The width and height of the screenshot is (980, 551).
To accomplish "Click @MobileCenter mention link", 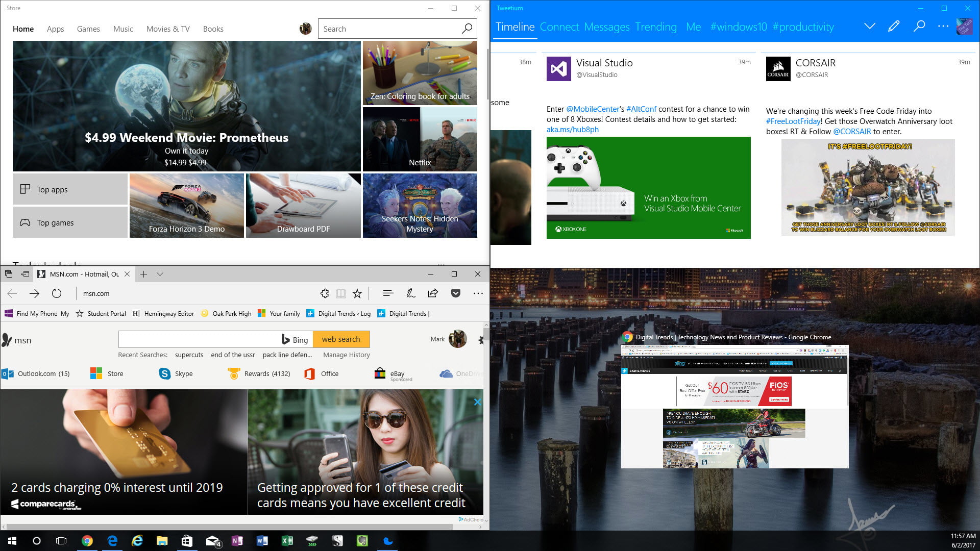I will pyautogui.click(x=593, y=109).
